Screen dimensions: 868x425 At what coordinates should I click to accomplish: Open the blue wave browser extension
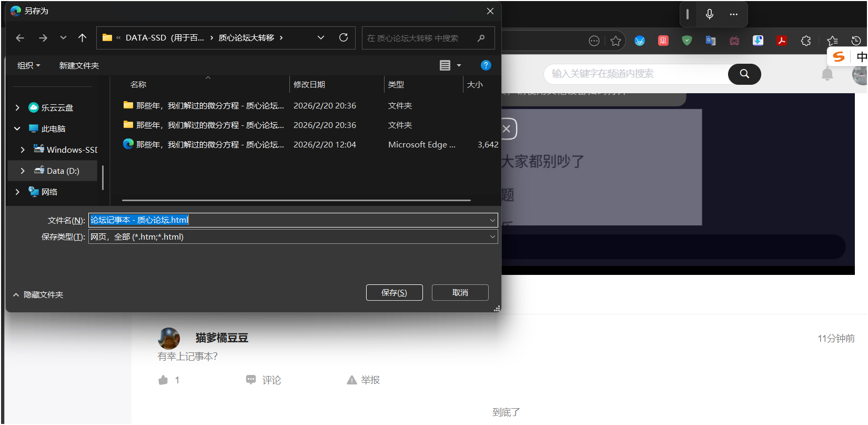click(640, 41)
